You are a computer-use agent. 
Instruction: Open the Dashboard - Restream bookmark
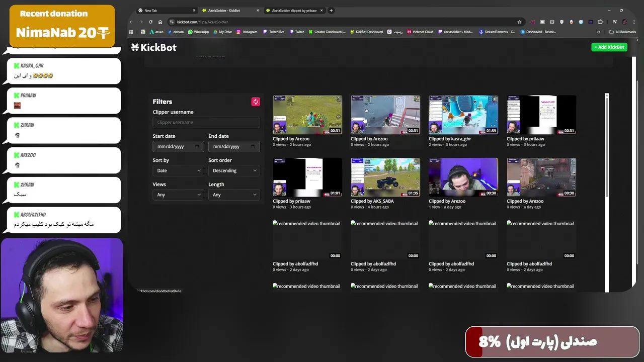(x=538, y=32)
